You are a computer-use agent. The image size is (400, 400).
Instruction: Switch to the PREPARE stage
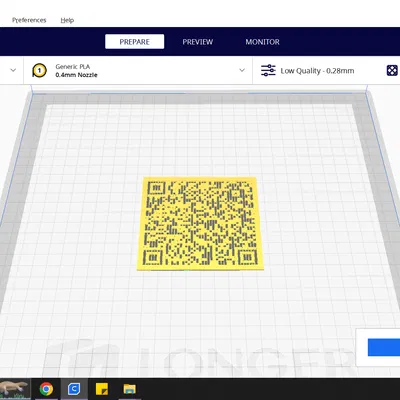[135, 42]
